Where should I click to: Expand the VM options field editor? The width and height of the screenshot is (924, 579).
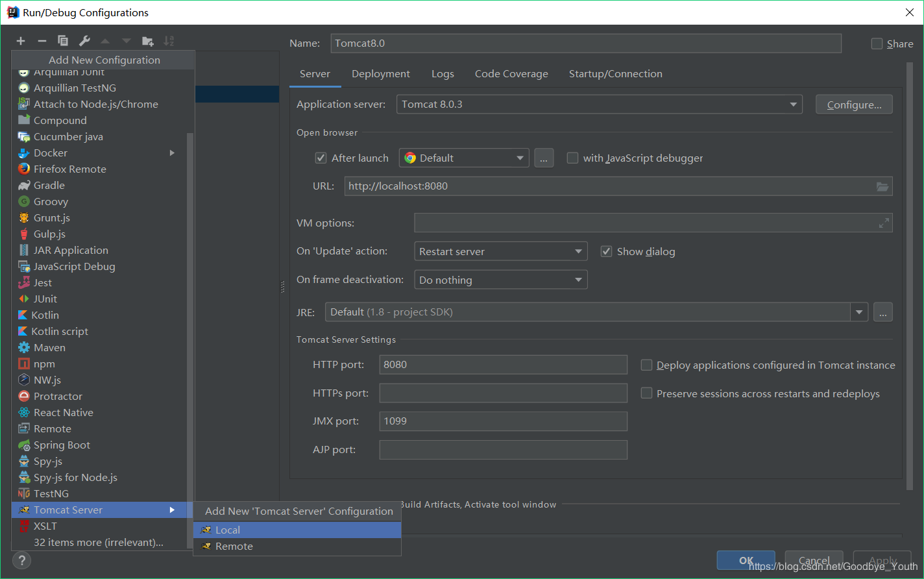pos(884,223)
